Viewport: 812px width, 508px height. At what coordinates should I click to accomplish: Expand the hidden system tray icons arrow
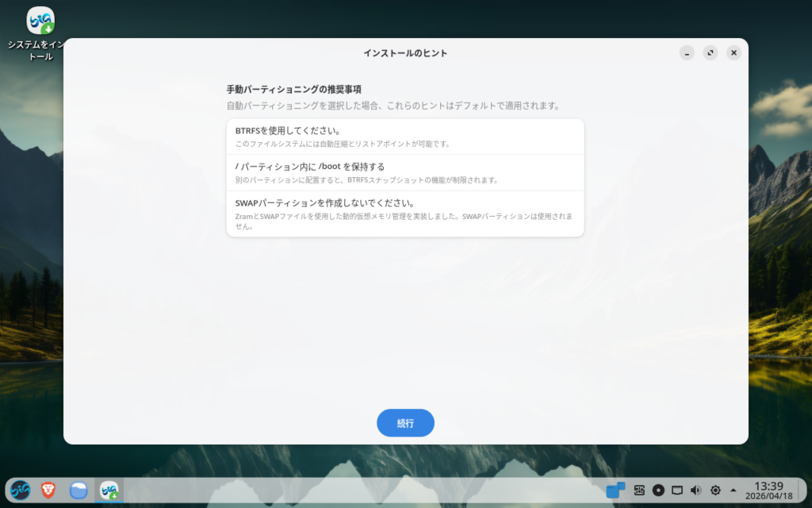tap(733, 491)
